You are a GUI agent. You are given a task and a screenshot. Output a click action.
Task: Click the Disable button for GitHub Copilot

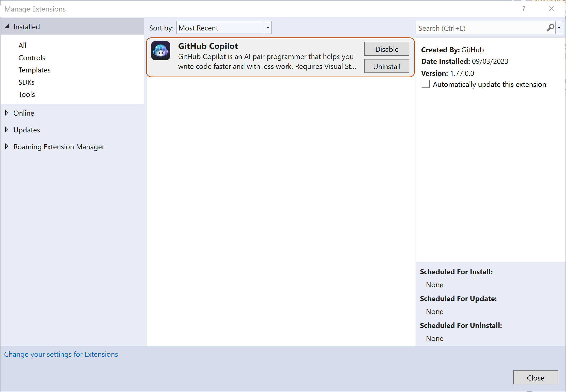pyautogui.click(x=386, y=49)
